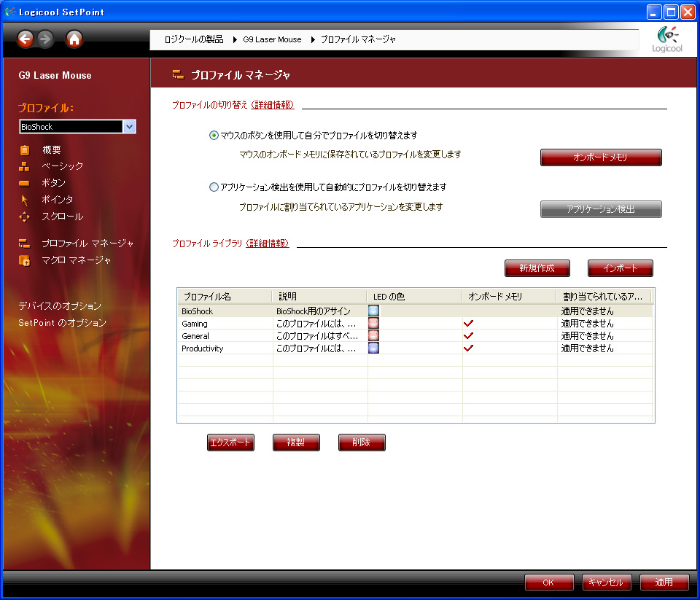
Task: Open SetPoint のオプション
Action: click(x=63, y=323)
